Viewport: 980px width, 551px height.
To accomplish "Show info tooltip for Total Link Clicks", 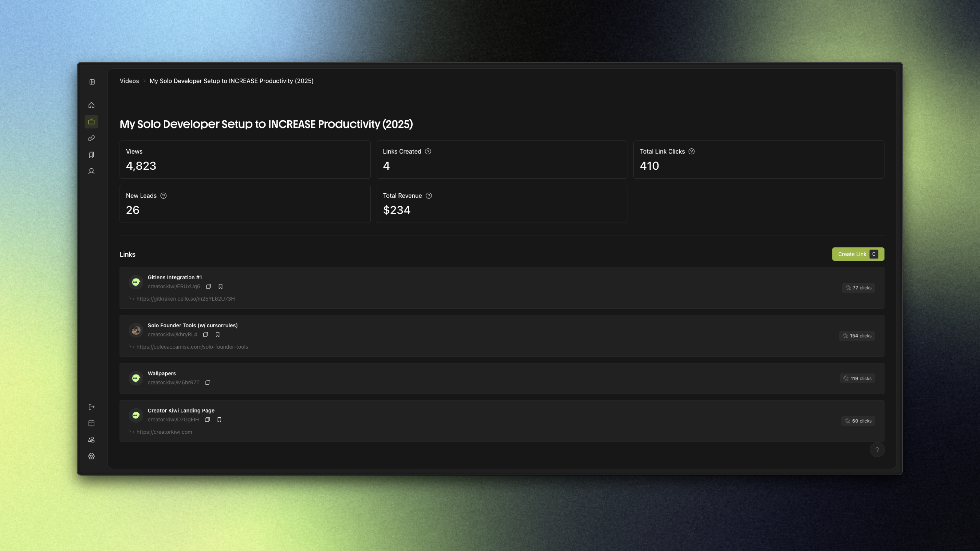I will (691, 151).
